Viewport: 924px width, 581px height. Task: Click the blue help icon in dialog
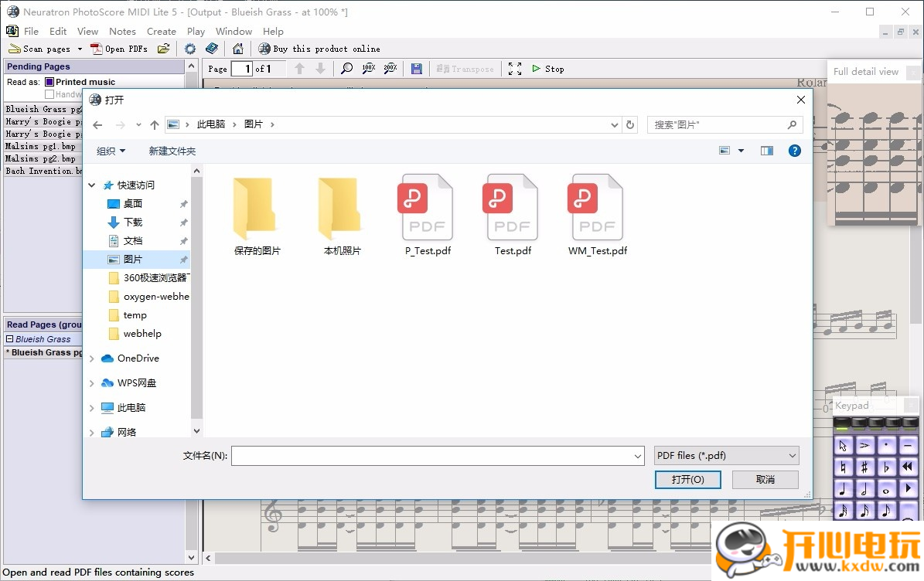[x=794, y=151]
